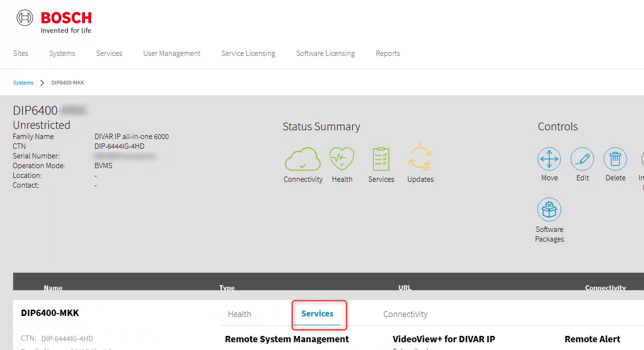
Task: Click the Bosch logo
Action: (x=54, y=22)
